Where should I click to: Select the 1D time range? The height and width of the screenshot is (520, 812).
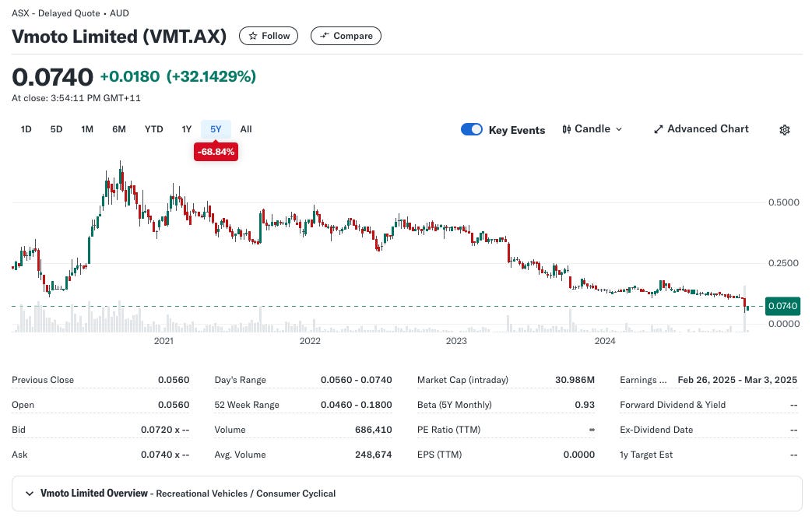[26, 129]
